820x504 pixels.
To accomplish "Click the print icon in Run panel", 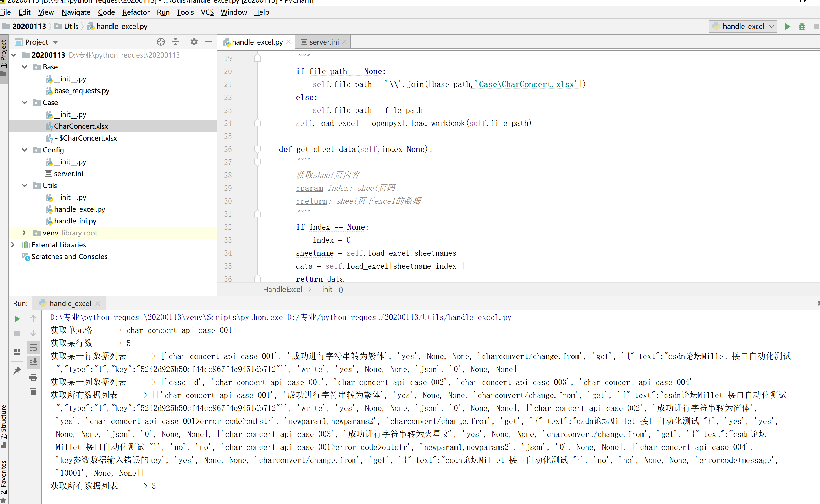I will pyautogui.click(x=33, y=377).
